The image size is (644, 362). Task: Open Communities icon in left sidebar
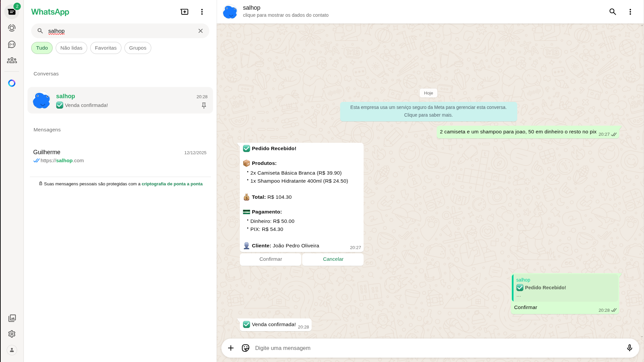(12, 60)
